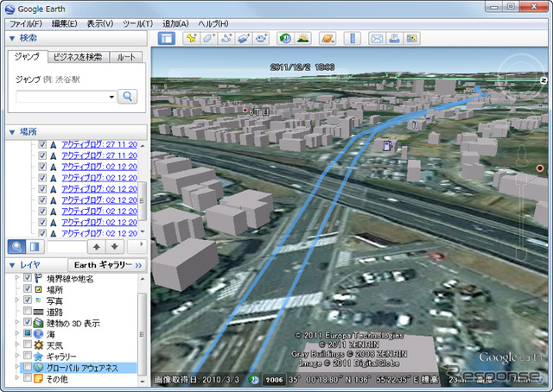This screenshot has height=392, width=553.
Task: Uncheck the 写真 layer checkbox
Action: point(27,300)
